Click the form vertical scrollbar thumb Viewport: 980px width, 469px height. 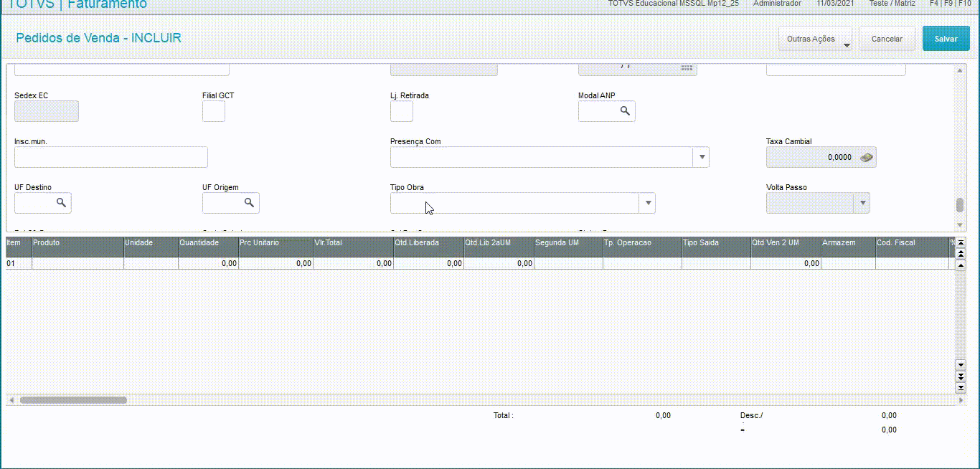(x=960, y=205)
